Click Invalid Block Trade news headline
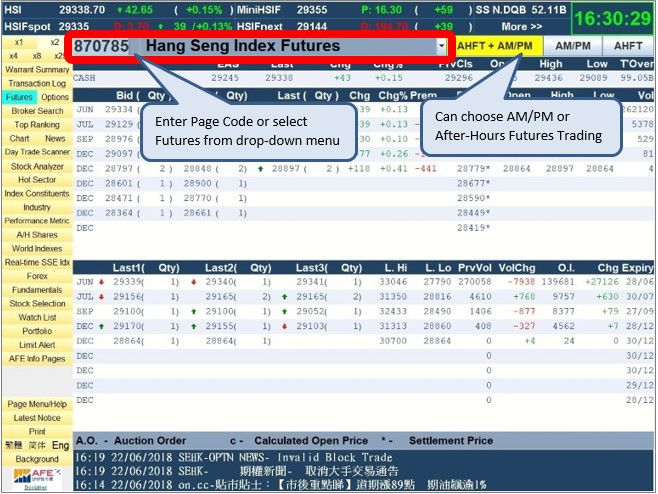The image size is (658, 494). 335,457
